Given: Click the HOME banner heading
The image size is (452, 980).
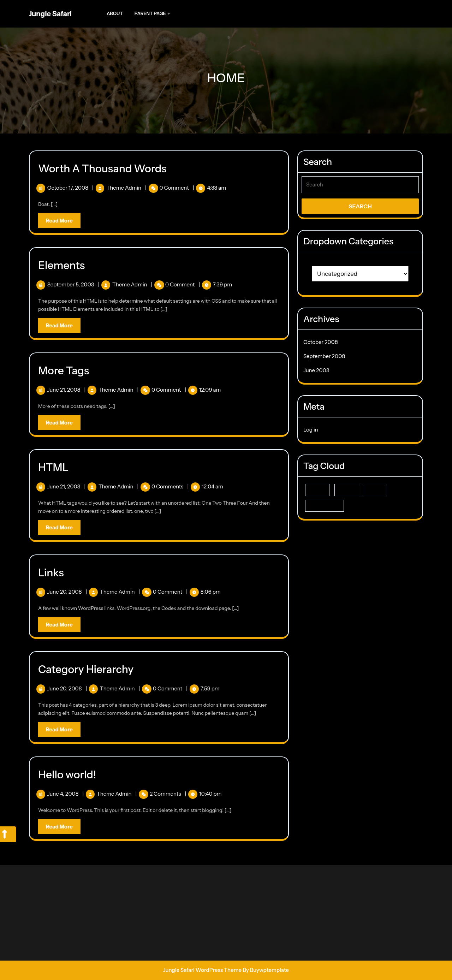Looking at the screenshot, I should (226, 78).
